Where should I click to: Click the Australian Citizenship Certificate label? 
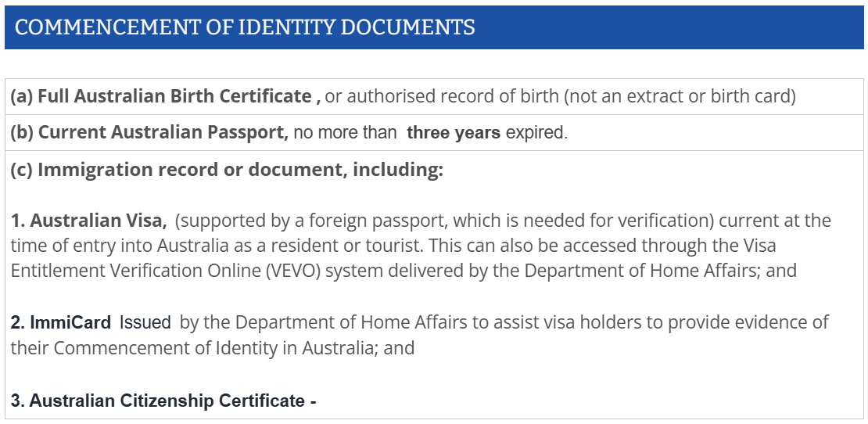163,401
